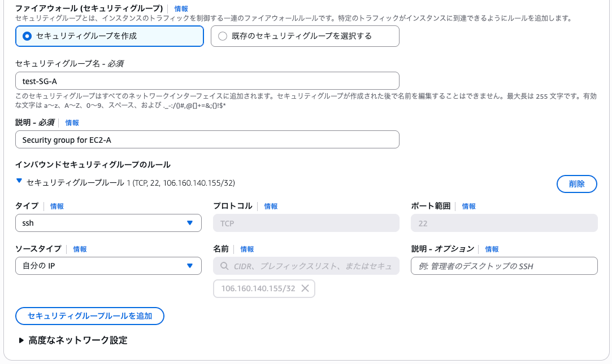Remove the 106.160.140.155/32 tag with the X icon
Image resolution: width=612 pixels, height=364 pixels.
pyautogui.click(x=305, y=288)
